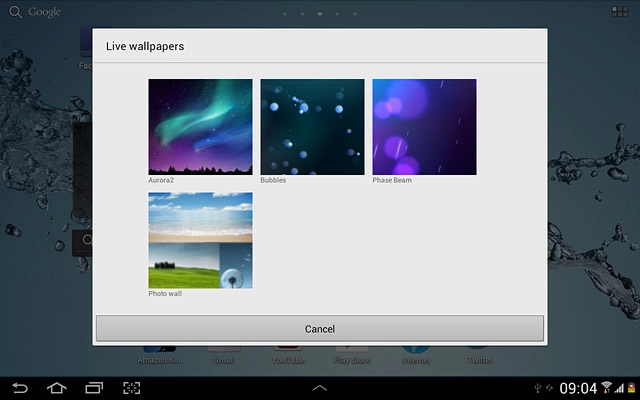Open the 09:04 clock status panel
This screenshot has width=640, height=400.
coord(578,388)
